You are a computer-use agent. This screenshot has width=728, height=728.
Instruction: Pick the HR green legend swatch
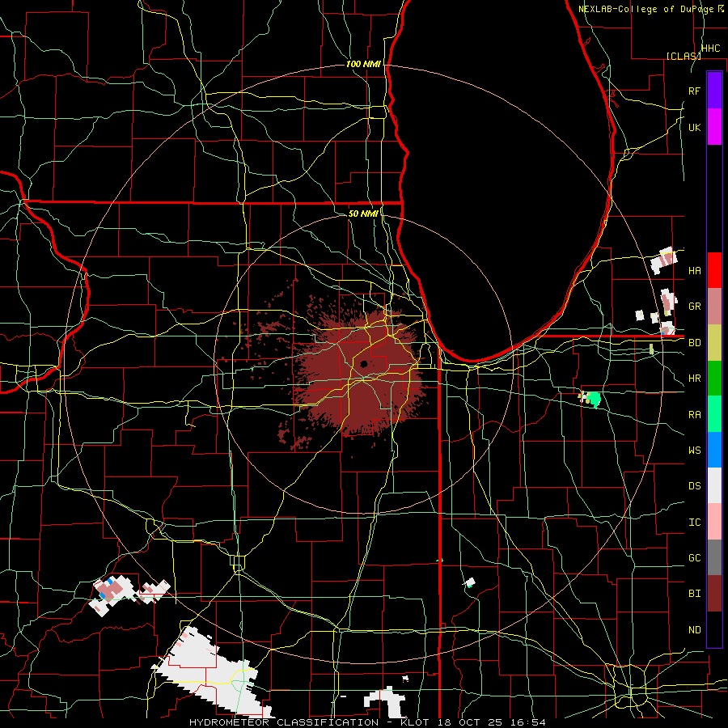point(714,379)
